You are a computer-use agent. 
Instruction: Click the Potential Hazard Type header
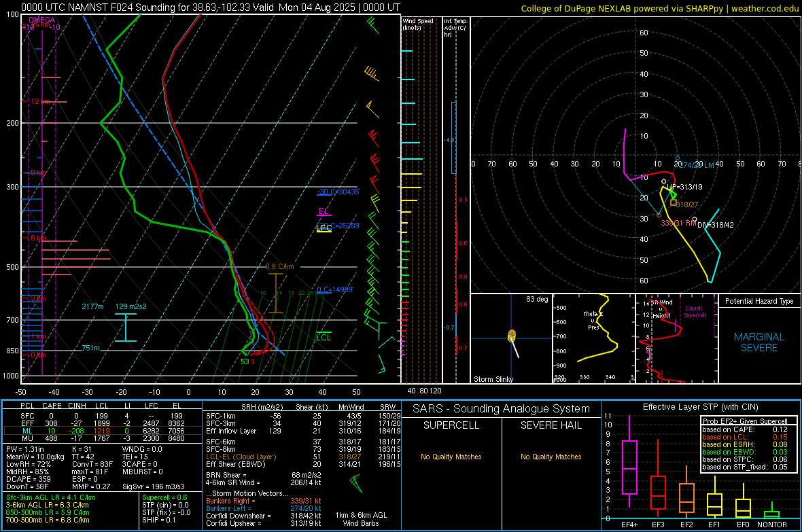759,301
